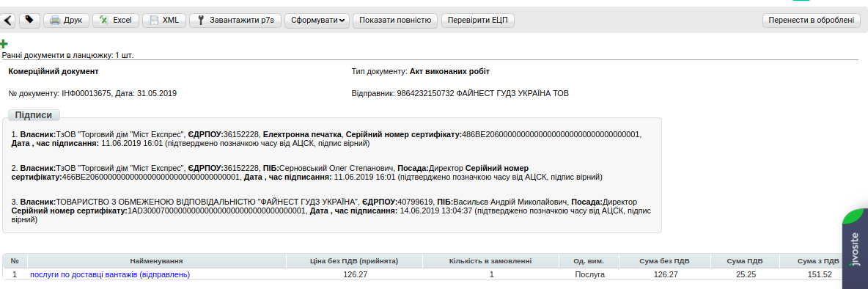Download p7s via Завантажити p7s

click(x=235, y=21)
